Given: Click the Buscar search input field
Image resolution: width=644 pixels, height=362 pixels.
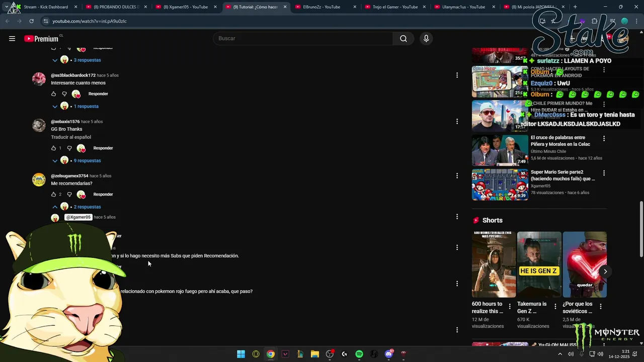Looking at the screenshot, I should tap(303, 39).
